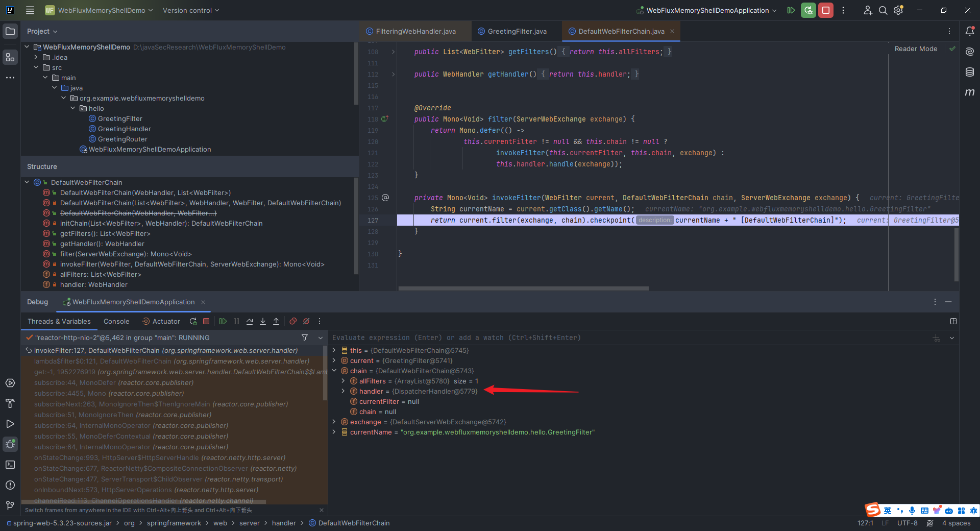The image size is (980, 531).
Task: Click the UTF-8 encoding indicator
Action: tap(908, 523)
